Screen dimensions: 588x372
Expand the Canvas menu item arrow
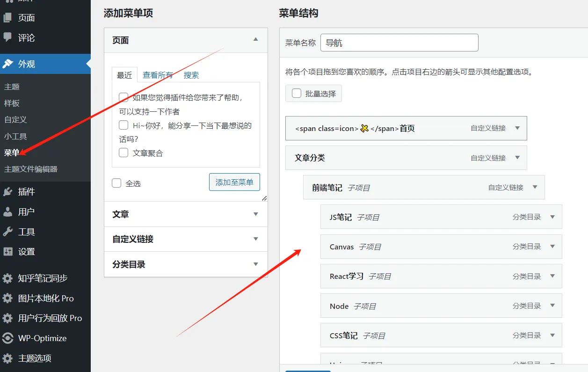click(552, 247)
